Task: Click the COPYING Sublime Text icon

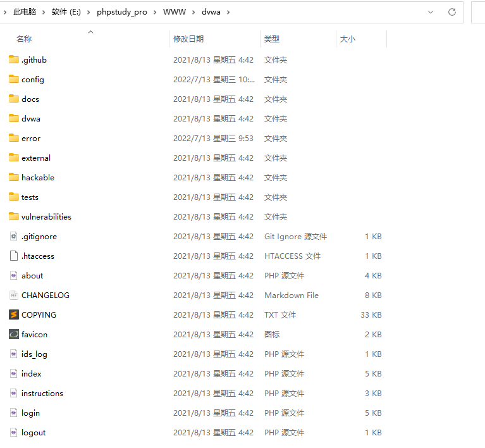Action: (14, 314)
